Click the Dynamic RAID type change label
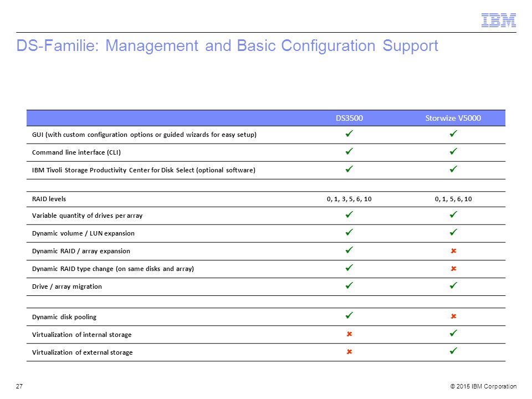532x399 pixels. [113, 269]
